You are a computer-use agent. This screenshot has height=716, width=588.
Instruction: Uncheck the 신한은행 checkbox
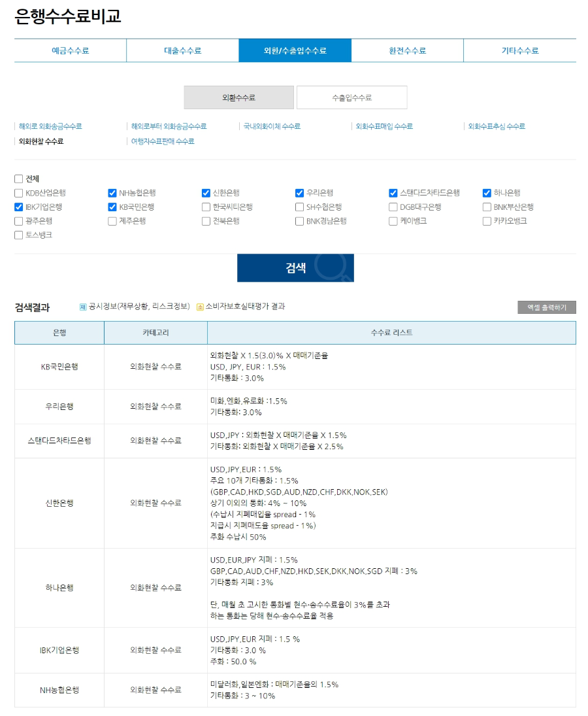[206, 193]
